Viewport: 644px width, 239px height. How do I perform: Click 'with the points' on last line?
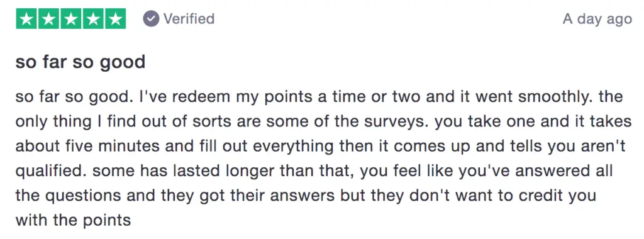click(73, 221)
